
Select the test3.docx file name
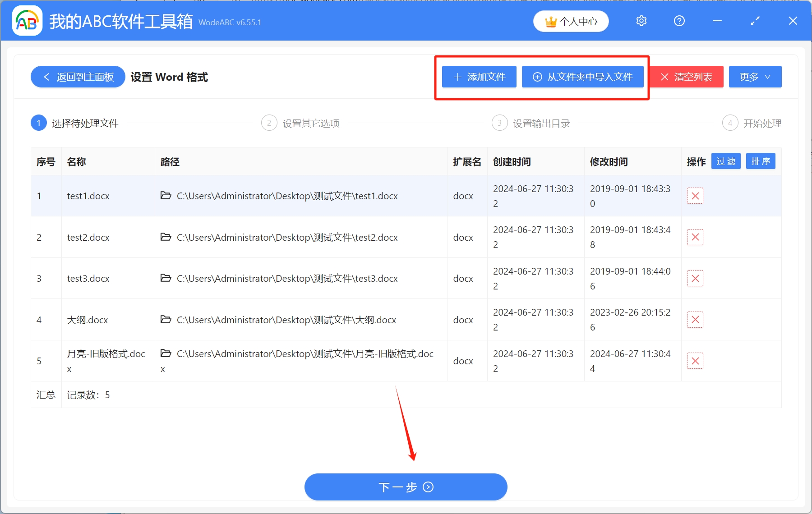pos(88,278)
